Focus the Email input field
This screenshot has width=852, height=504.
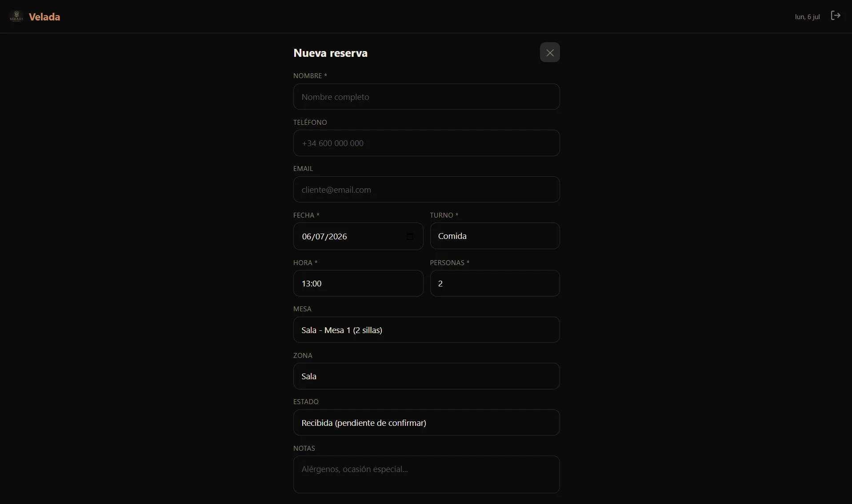[x=426, y=190]
